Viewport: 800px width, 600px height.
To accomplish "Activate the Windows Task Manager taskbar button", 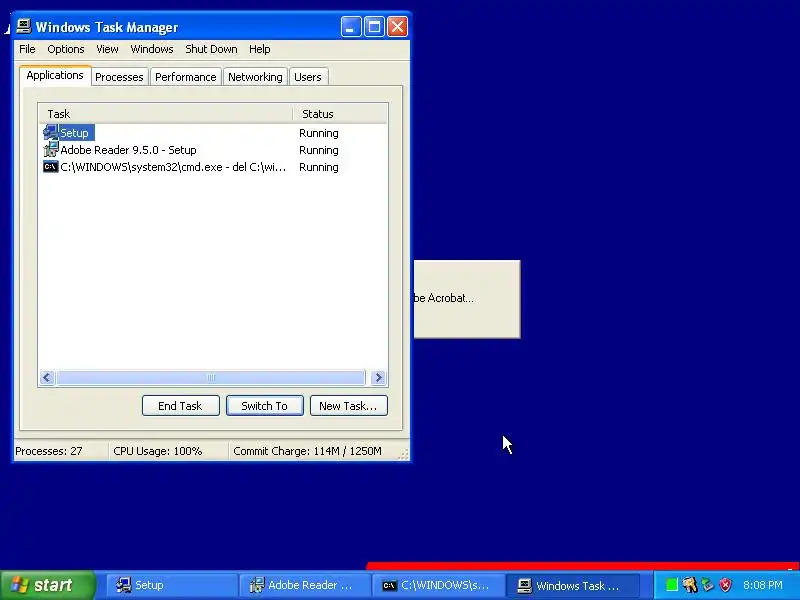I will point(572,585).
